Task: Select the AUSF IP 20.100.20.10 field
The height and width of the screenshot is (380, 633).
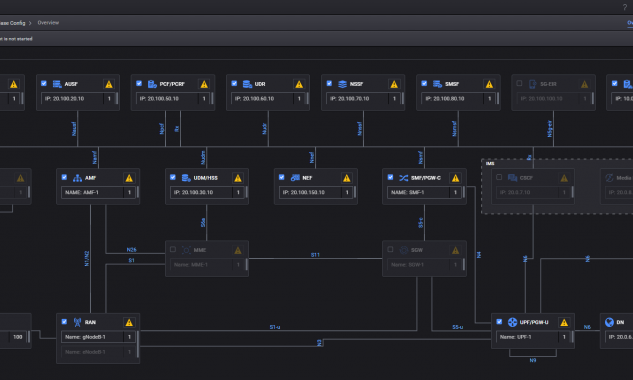Action: [78, 99]
